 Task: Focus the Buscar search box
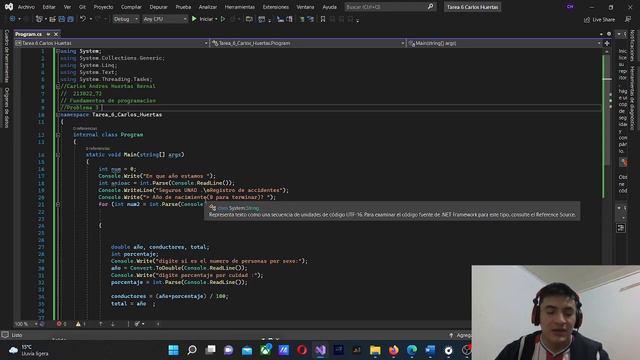390,7
